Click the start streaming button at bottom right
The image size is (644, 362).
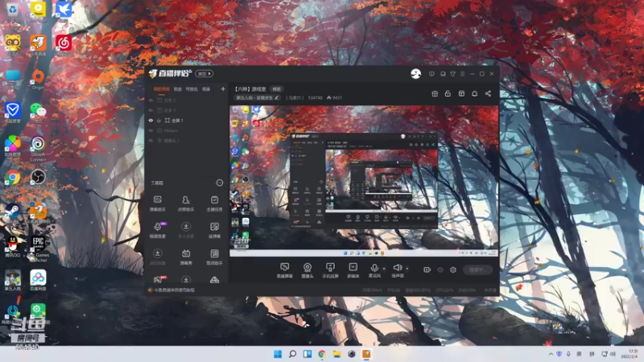click(477, 269)
